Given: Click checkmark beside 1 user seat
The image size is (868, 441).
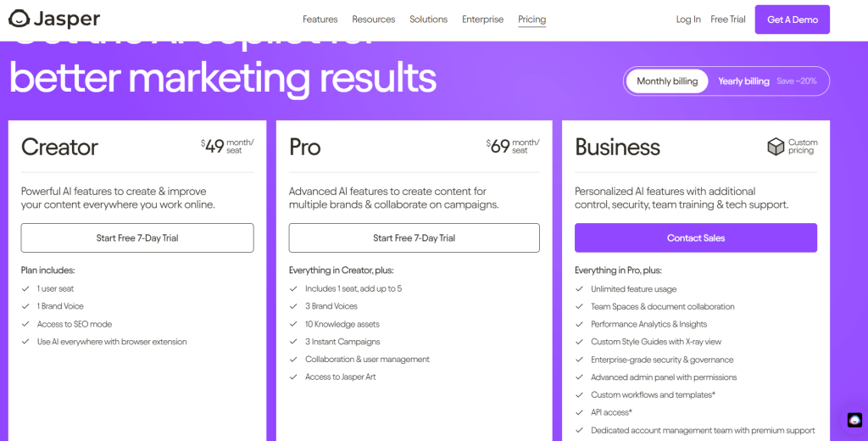Looking at the screenshot, I should 25,289.
